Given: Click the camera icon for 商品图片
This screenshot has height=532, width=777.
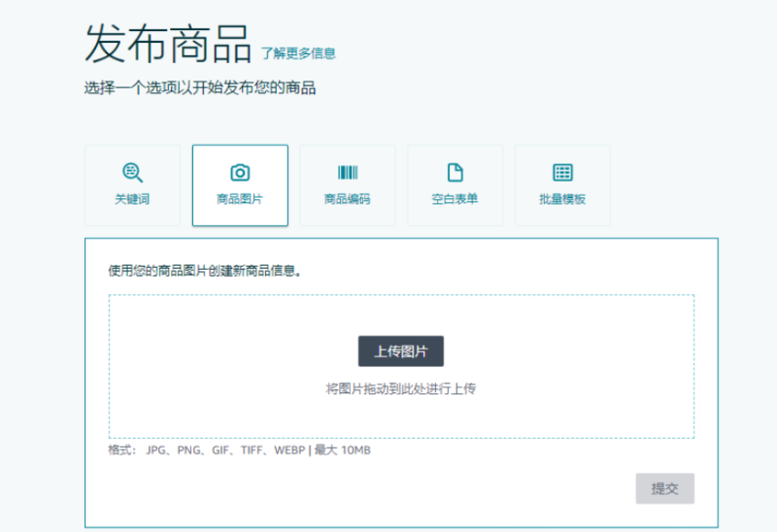Looking at the screenshot, I should pyautogui.click(x=240, y=173).
